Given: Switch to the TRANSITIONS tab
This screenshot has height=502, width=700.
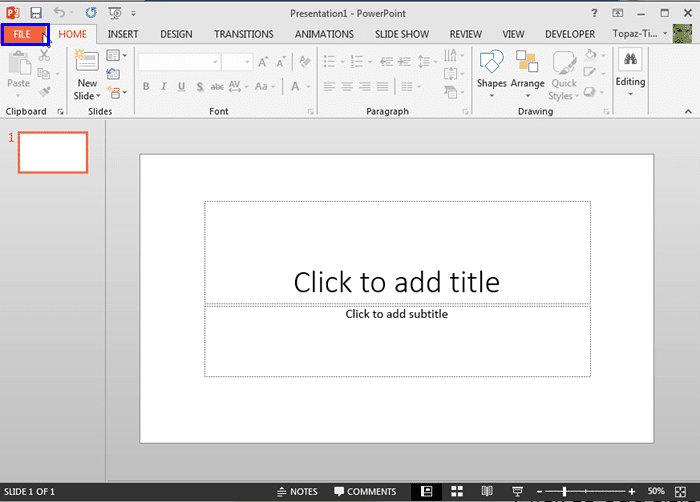Looking at the screenshot, I should pos(244,34).
